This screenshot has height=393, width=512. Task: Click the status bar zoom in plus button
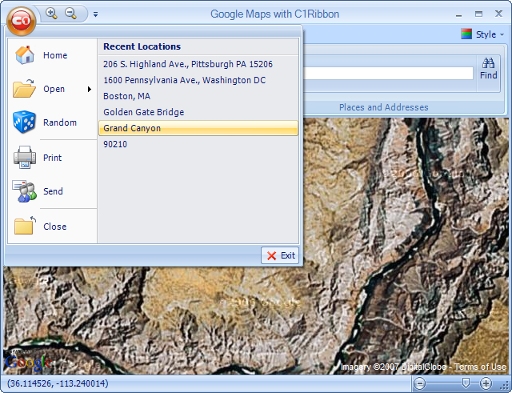pyautogui.click(x=486, y=384)
